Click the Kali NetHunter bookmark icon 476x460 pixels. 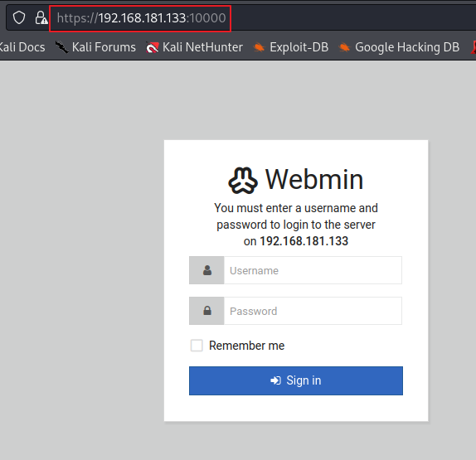[x=152, y=47]
